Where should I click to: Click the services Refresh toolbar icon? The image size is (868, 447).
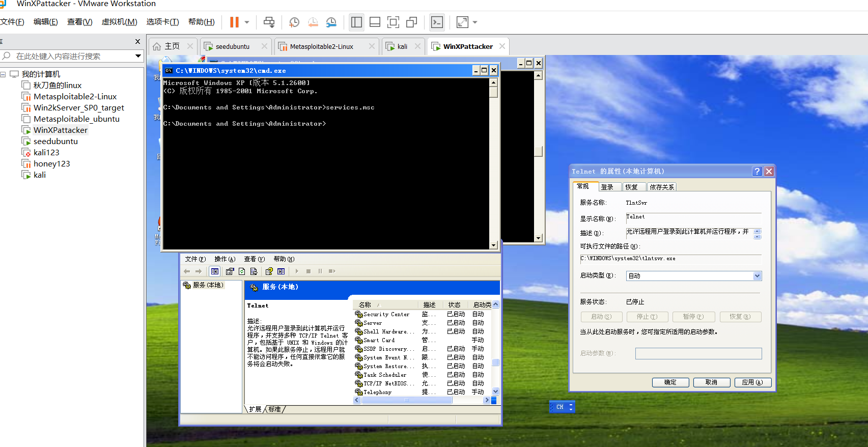242,271
